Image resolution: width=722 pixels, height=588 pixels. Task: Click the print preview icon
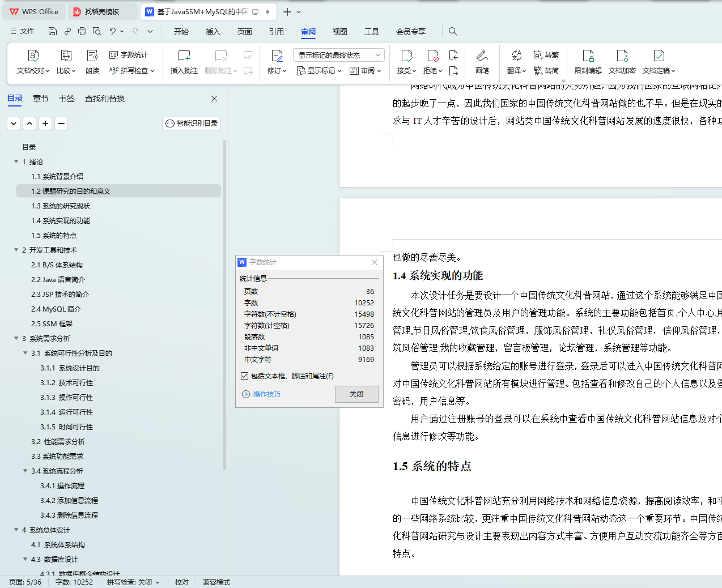click(x=97, y=31)
